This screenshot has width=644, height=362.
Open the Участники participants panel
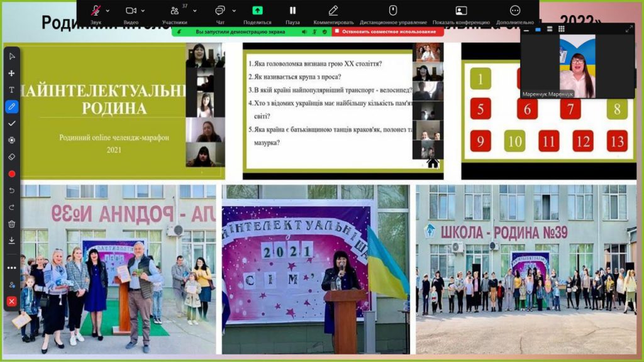[175, 11]
